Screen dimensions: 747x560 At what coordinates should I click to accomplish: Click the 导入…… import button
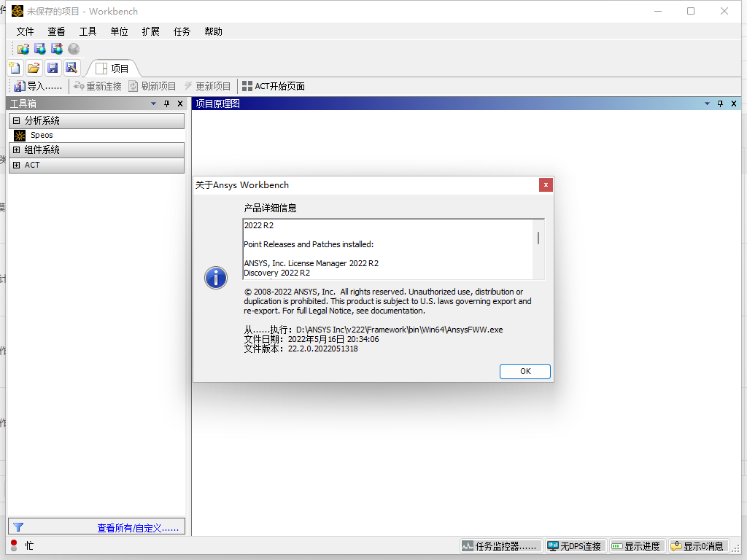pyautogui.click(x=38, y=86)
